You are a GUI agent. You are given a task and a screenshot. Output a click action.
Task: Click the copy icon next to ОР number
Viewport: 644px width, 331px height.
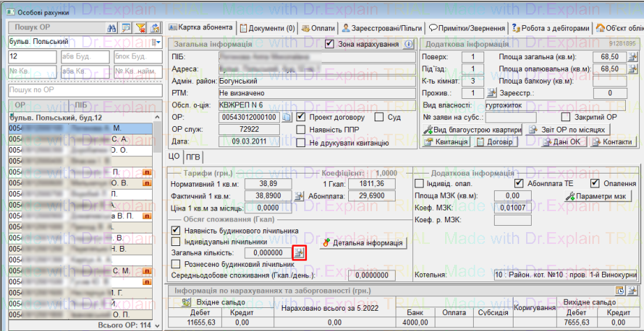click(x=286, y=117)
